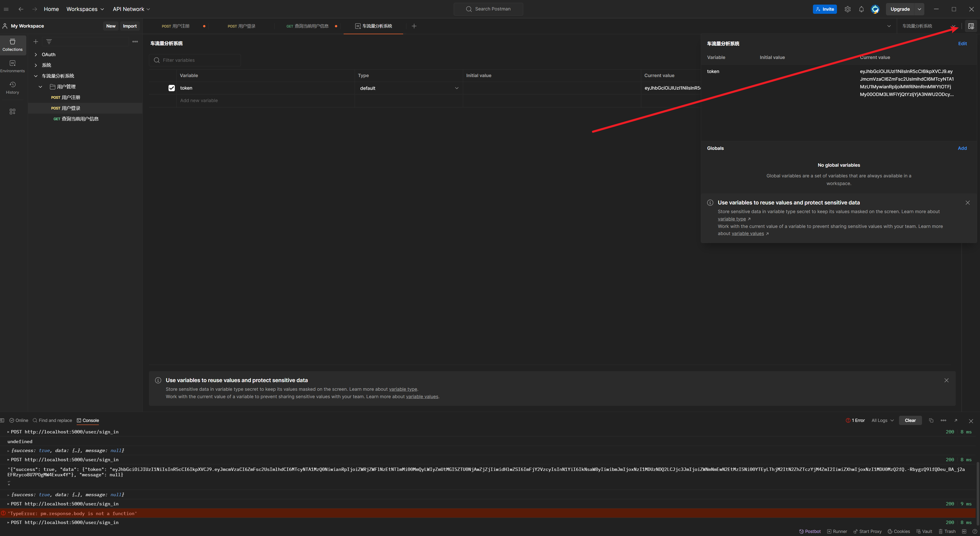Toggle two-pane layout icon in status bar

[x=964, y=531]
